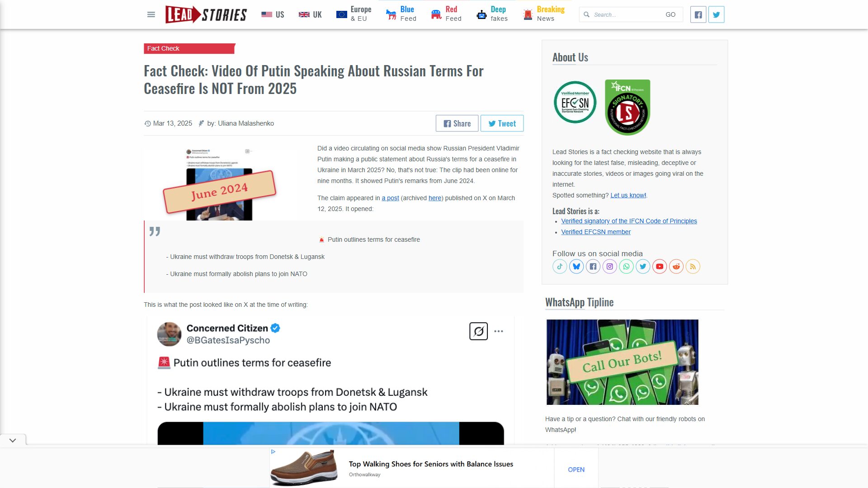Open the RSS feed icon

[693, 267]
